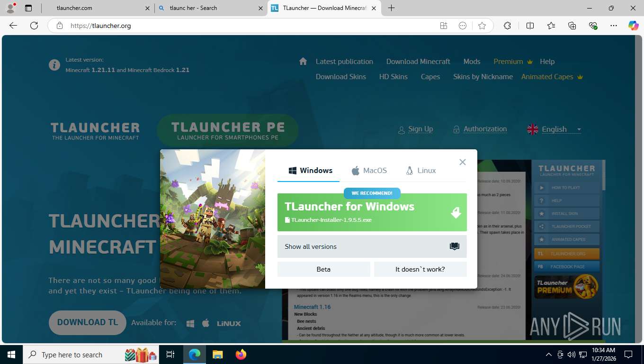644x364 pixels.
Task: Click the browser Back arrow
Action: pyautogui.click(x=13, y=26)
